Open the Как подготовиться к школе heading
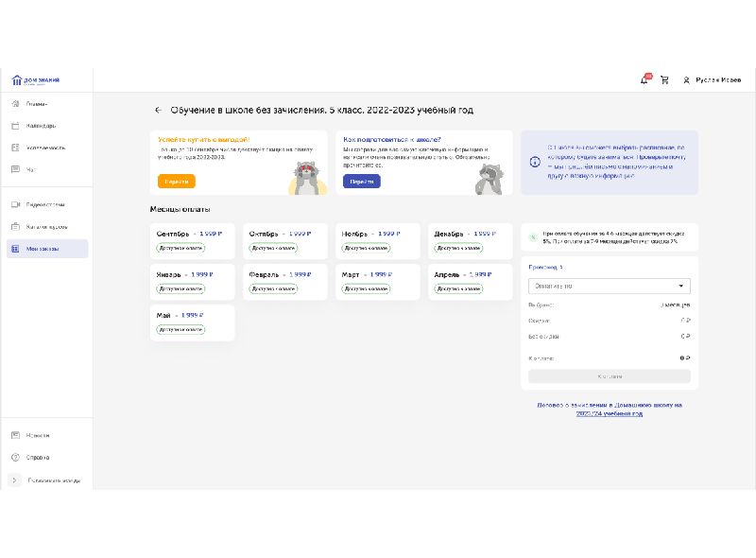The image size is (756, 558). [392, 140]
